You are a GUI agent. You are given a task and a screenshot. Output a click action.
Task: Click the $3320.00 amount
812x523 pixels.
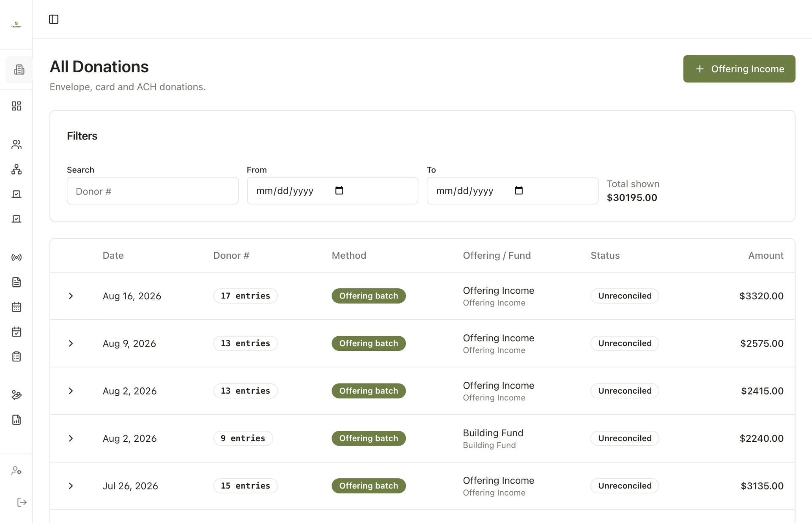761,296
